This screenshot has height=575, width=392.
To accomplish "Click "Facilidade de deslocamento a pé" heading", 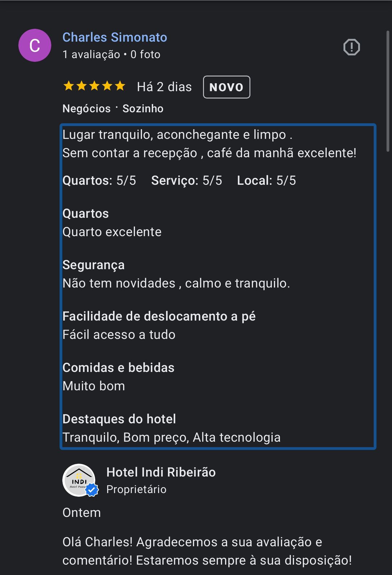I will [x=159, y=316].
